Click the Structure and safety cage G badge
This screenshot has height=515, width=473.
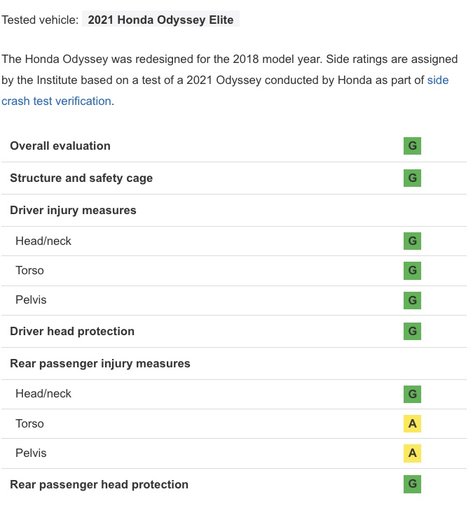412,178
